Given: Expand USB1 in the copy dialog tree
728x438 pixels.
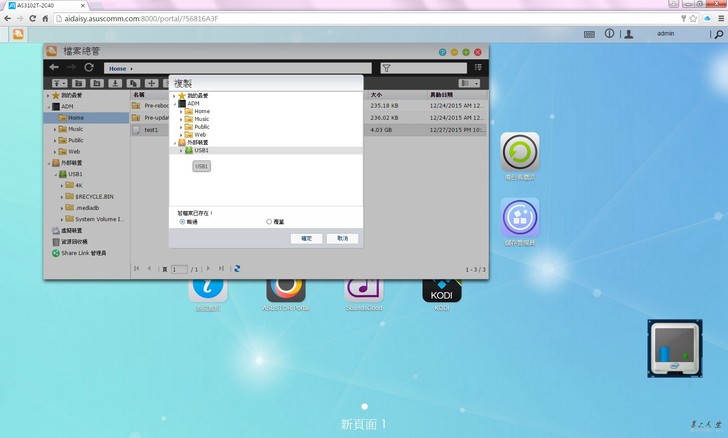Looking at the screenshot, I should pyautogui.click(x=181, y=150).
